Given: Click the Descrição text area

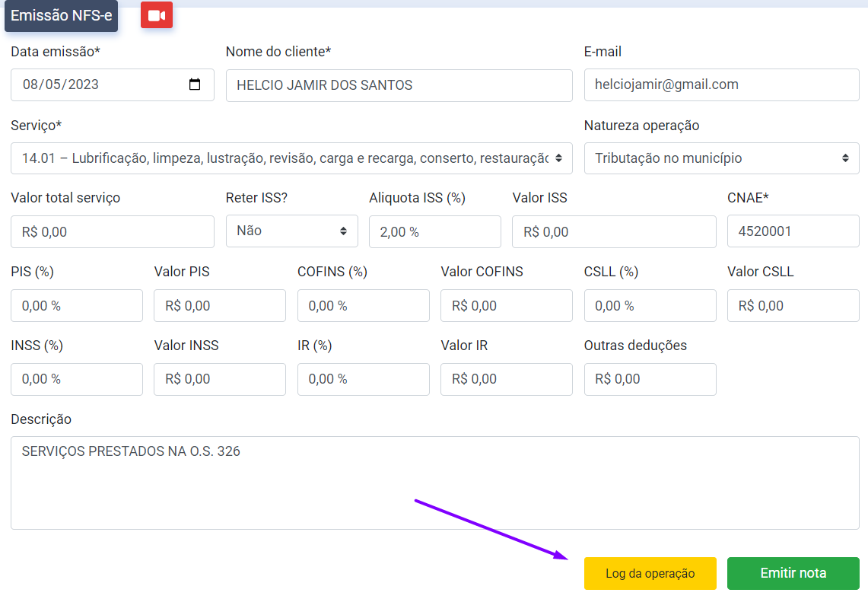Looking at the screenshot, I should 434,483.
